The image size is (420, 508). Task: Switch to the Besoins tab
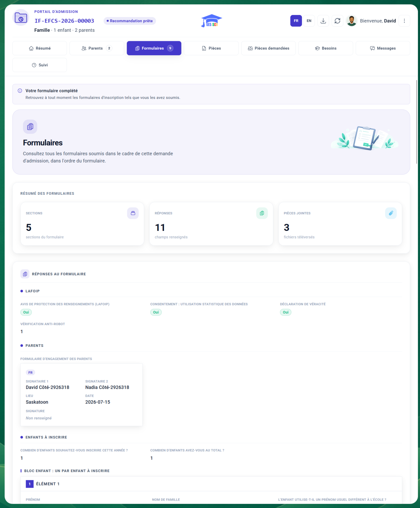pyautogui.click(x=326, y=48)
